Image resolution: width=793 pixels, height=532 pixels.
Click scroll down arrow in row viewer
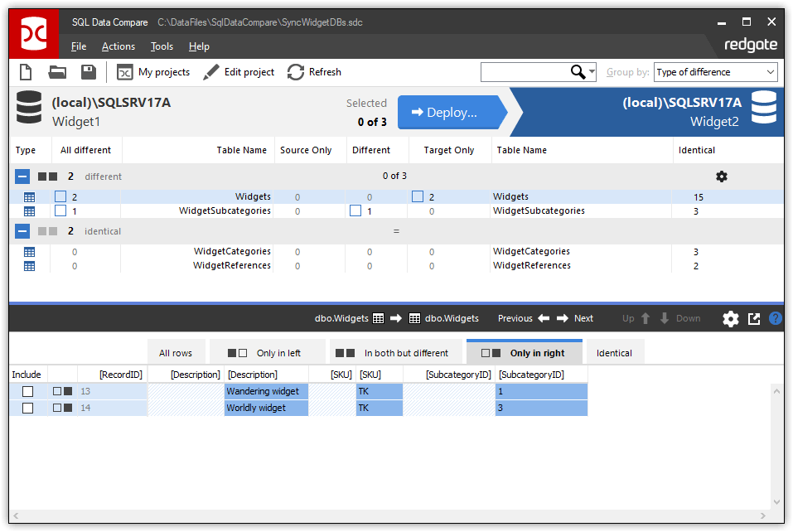click(x=776, y=502)
